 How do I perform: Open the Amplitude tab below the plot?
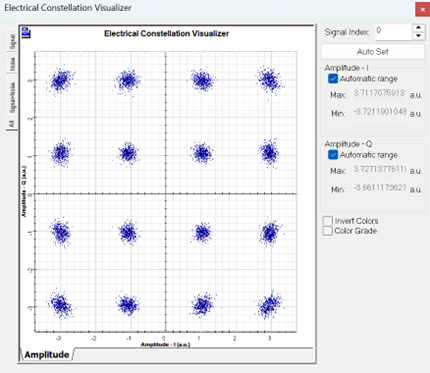tap(47, 354)
